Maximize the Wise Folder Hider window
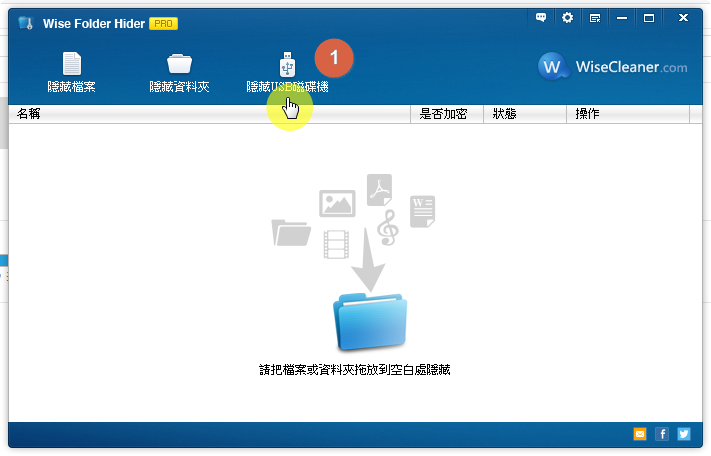This screenshot has height=456, width=711. pos(649,18)
